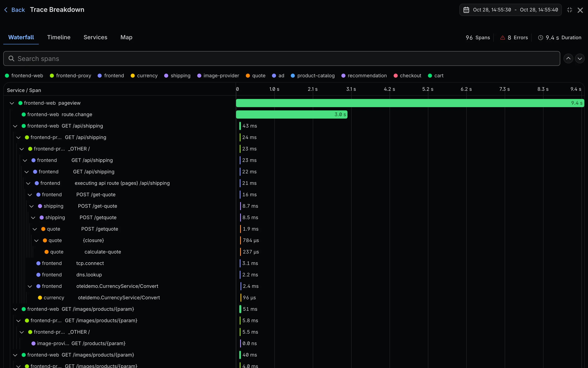Image resolution: width=588 pixels, height=368 pixels.
Task: Toggle the shipping legend filter
Action: point(177,76)
